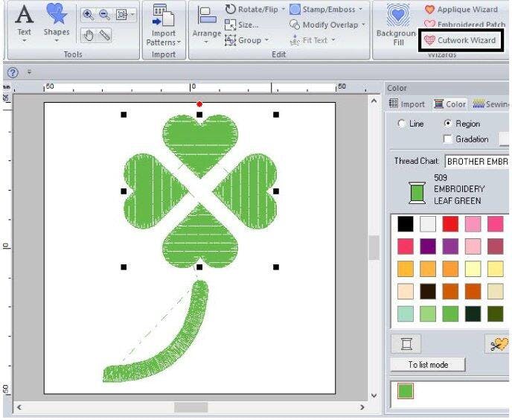Launch the Cutwork Wizard
This screenshot has width=512, height=420.
point(461,39)
